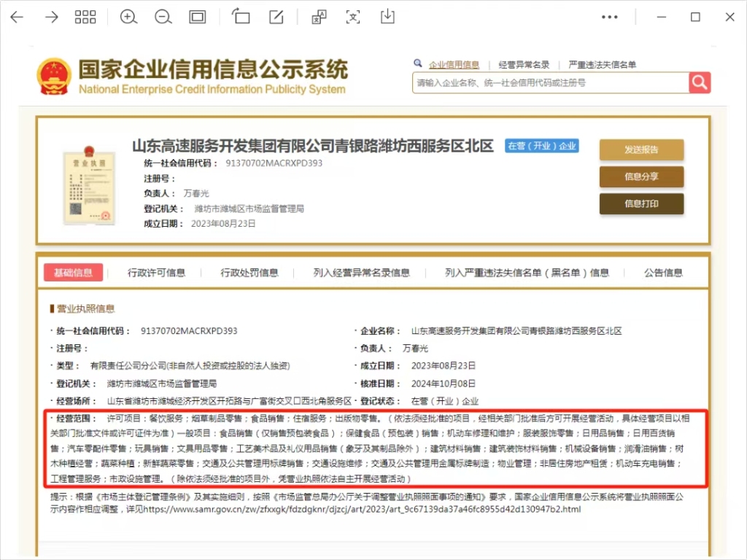
Task: Click the 信息分享 button
Action: coord(641,176)
